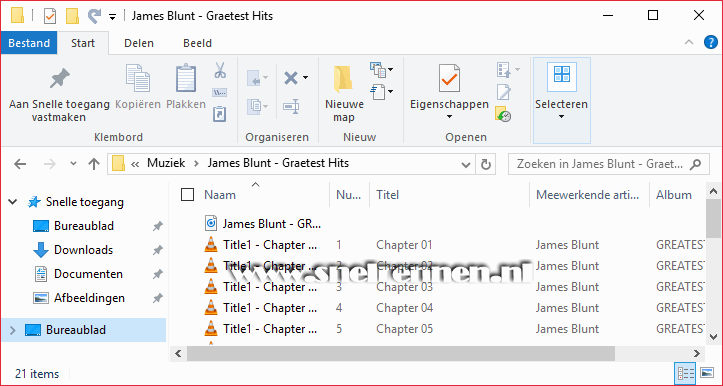
Task: Open the Customize Quick Access Toolbar dropdown
Action: pyautogui.click(x=113, y=17)
